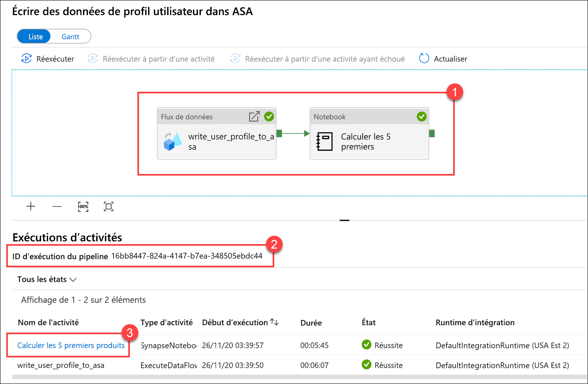Click duration 00:05:45
Screen dimensions: 588x384
[314, 345]
